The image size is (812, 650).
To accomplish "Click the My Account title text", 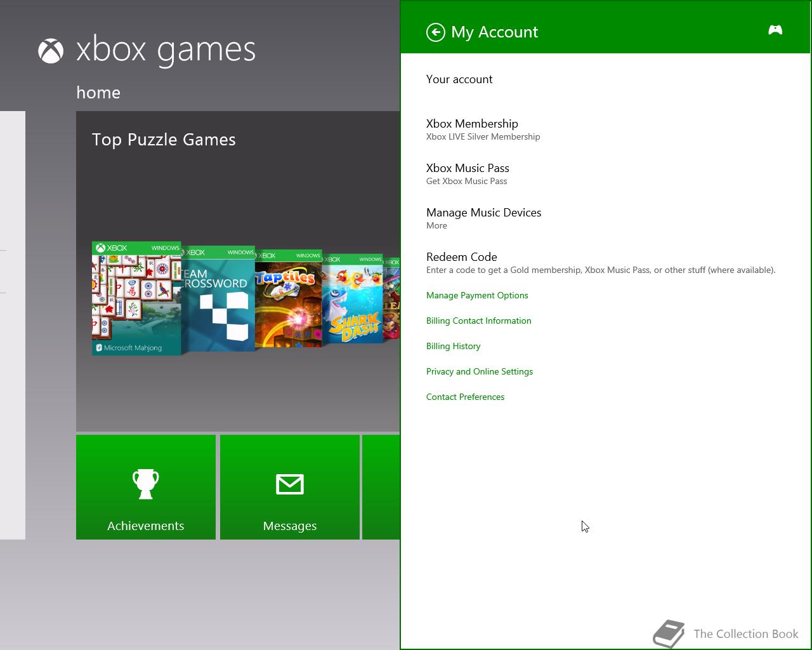I will [495, 32].
